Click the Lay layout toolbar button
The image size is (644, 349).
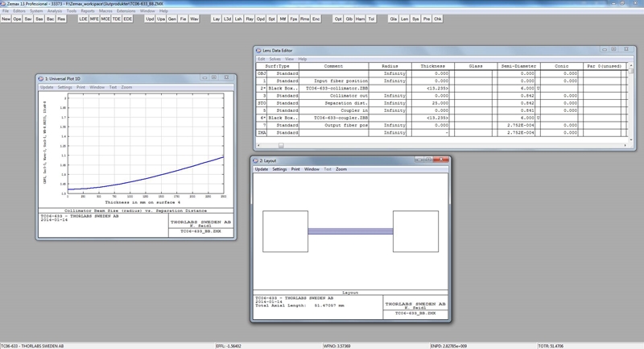coord(216,19)
